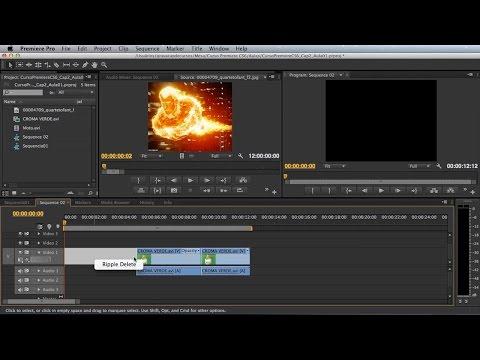Screen dimensions: 480x360
Task: Step forward one frame in Program monitor
Action: [398, 191]
